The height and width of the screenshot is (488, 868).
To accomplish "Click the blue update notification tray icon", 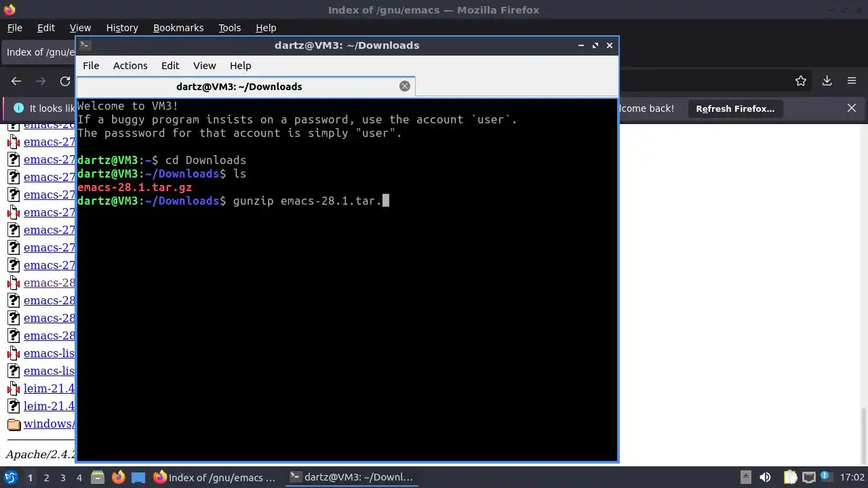I will [827, 477].
